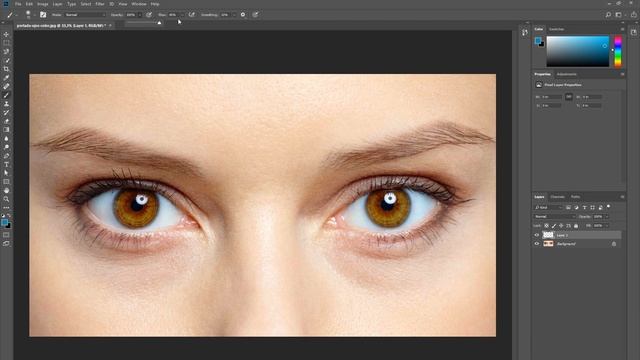640x360 pixels.
Task: Switch to the Channels tab
Action: click(x=557, y=197)
